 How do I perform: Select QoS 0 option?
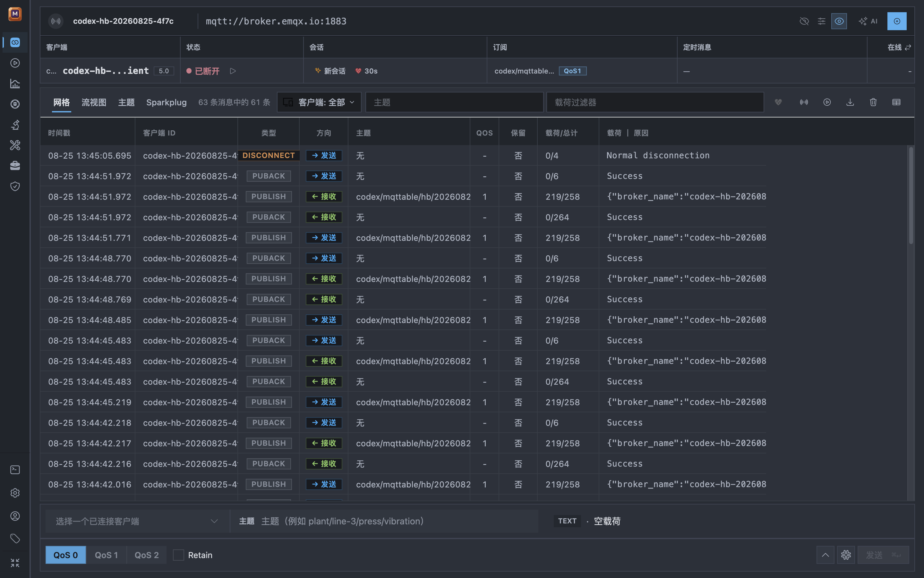click(66, 555)
